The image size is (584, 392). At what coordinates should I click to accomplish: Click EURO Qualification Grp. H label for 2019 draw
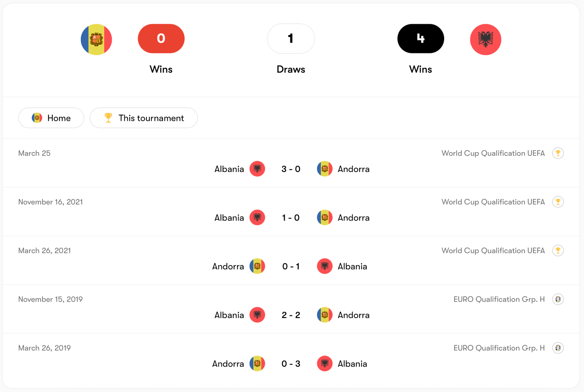(499, 299)
